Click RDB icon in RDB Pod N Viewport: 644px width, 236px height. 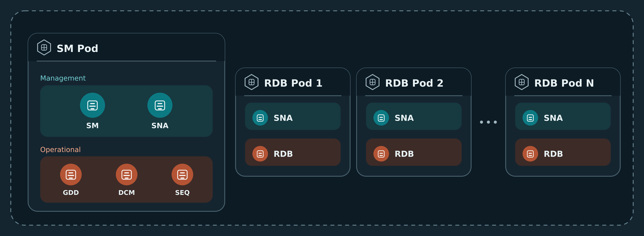coord(530,154)
